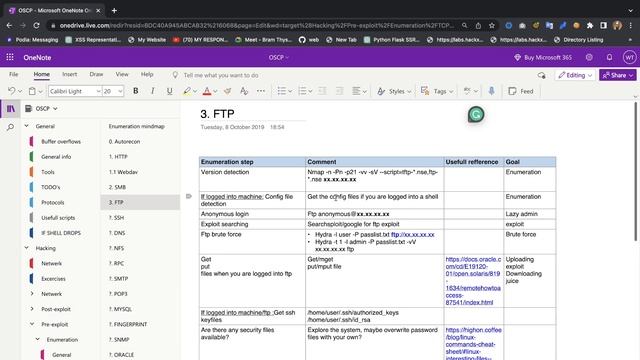
Task: Click the Grammarly floating icon
Action: coord(476,115)
